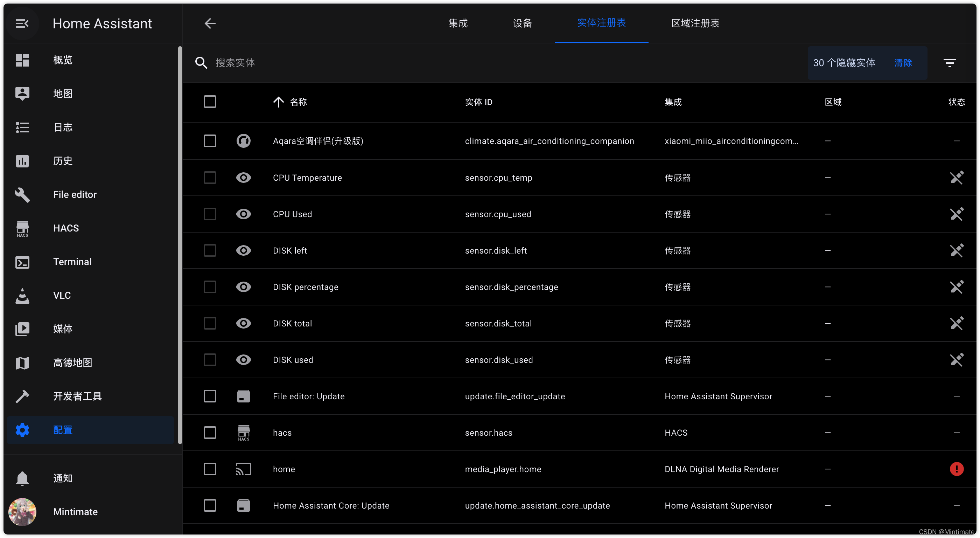Open HACS from the sidebar

tap(66, 228)
